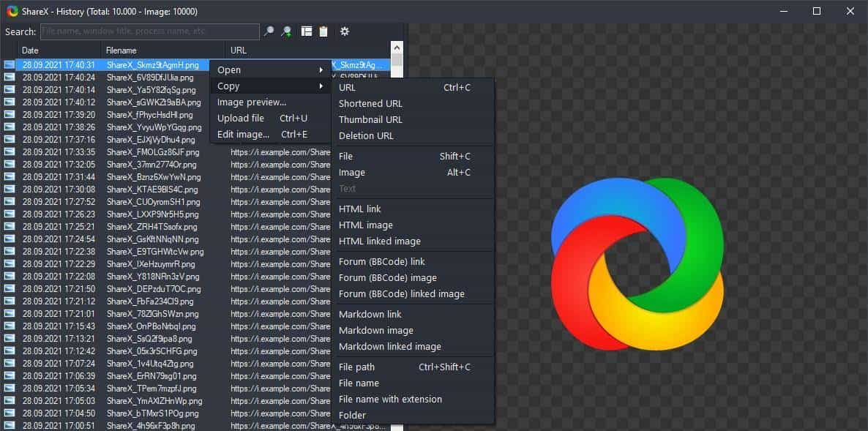Open history settings via the gear icon
Screen dimensions: 868x431
(x=345, y=31)
